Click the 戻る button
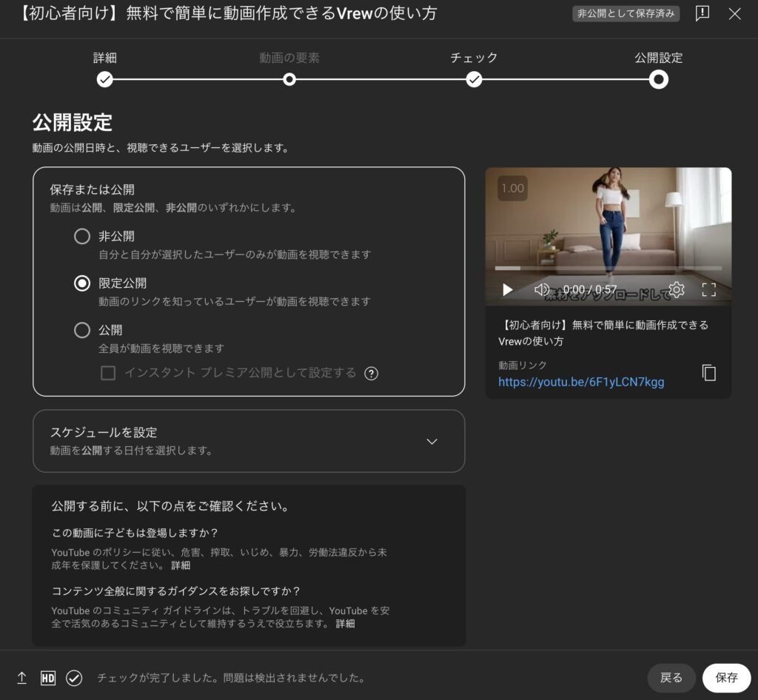 [x=671, y=677]
